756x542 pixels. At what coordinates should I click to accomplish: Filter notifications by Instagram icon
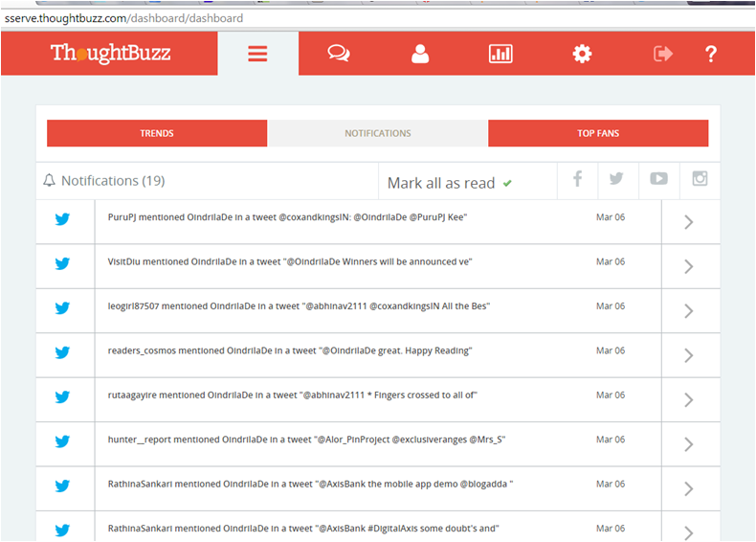point(700,178)
